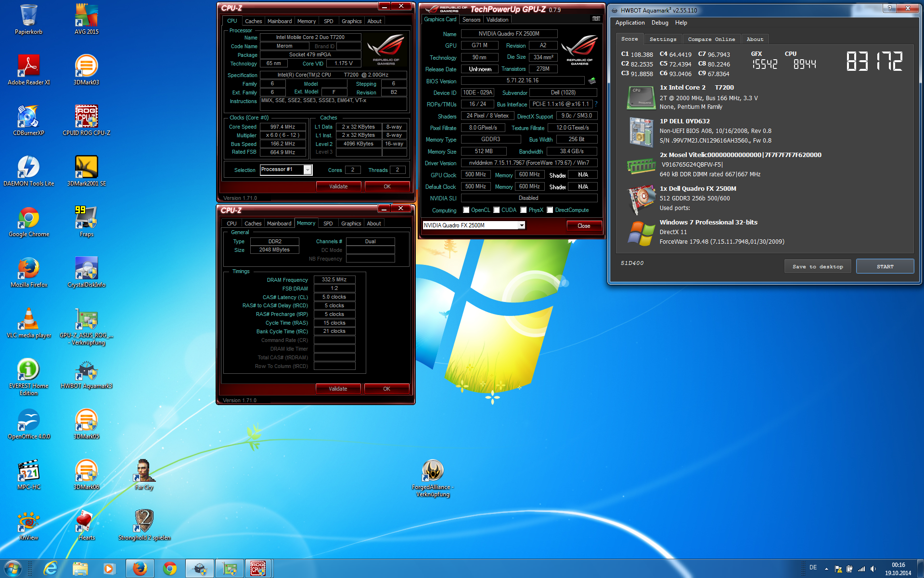Open Compare Online tab in Aquamark
924x578 pixels.
pos(711,39)
